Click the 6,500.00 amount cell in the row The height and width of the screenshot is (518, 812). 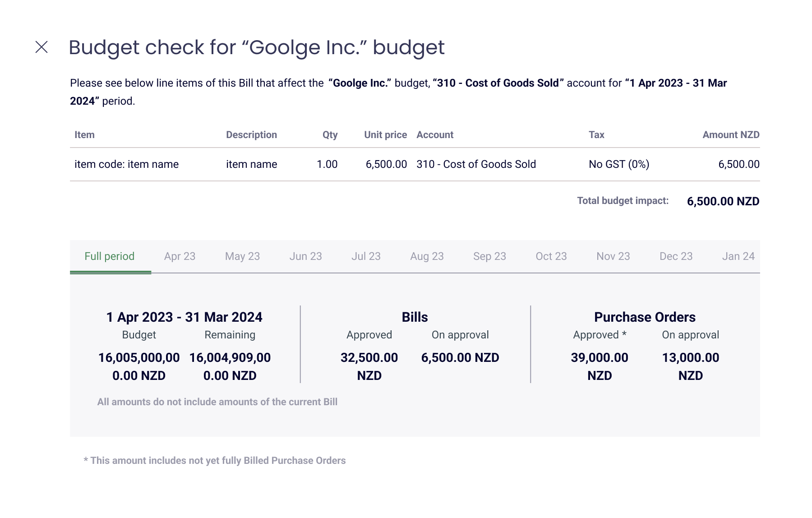[x=739, y=164]
